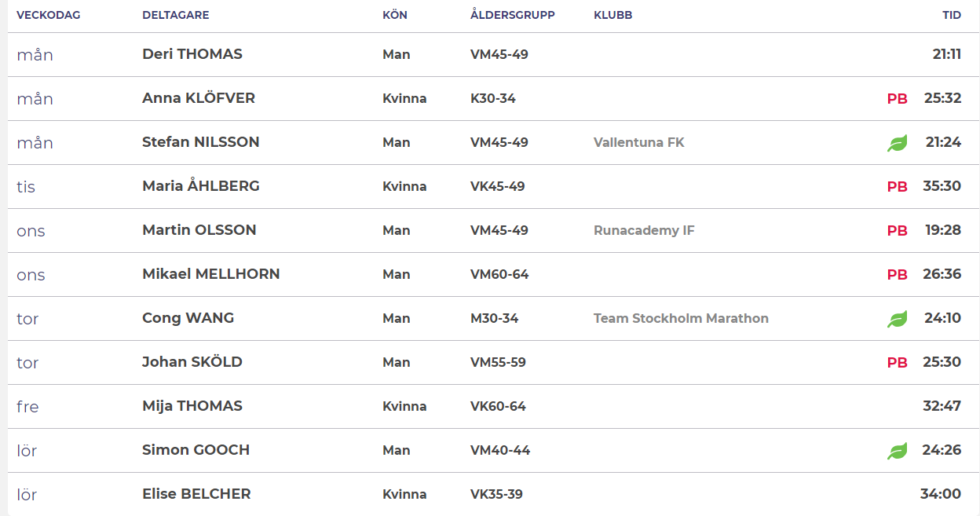Viewport: 980px width, 516px height.
Task: Open the Runacademy IF club link
Action: point(644,230)
